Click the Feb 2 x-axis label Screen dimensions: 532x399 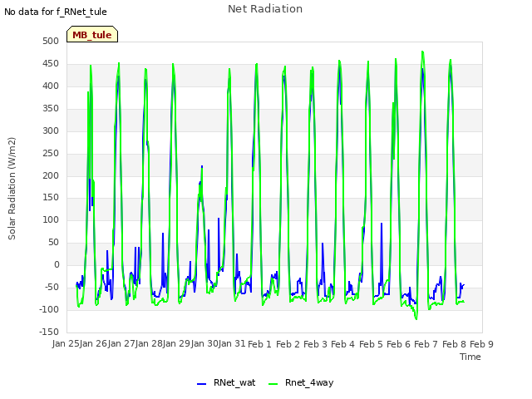[x=288, y=344]
